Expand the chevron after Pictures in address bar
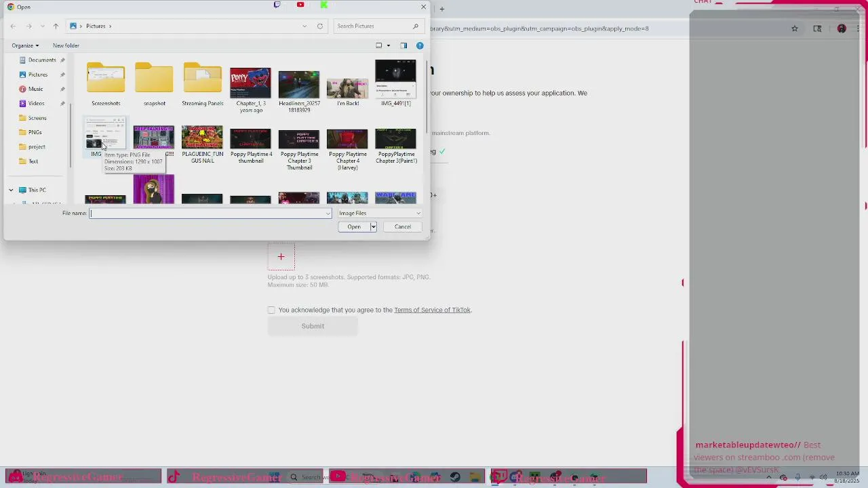This screenshot has height=488, width=868. [110, 26]
